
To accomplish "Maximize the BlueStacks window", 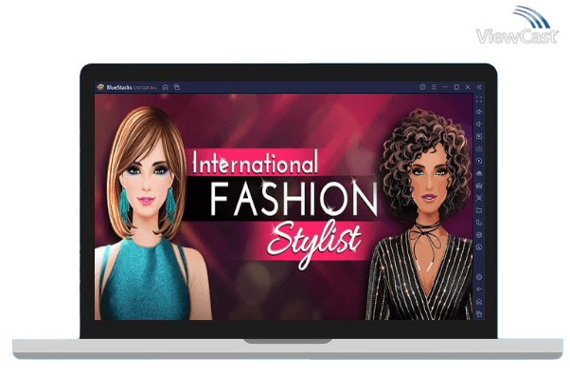I will [x=456, y=87].
